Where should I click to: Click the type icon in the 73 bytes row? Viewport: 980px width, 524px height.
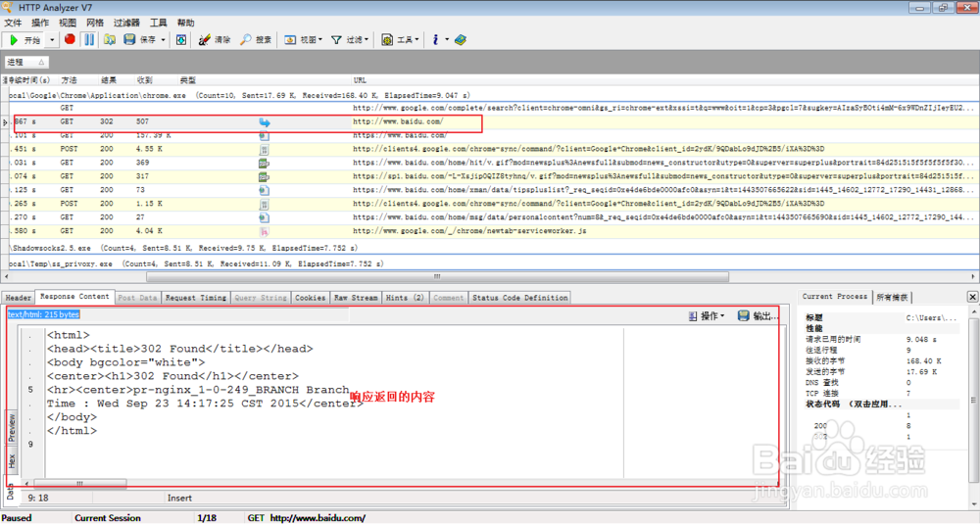[x=265, y=191]
